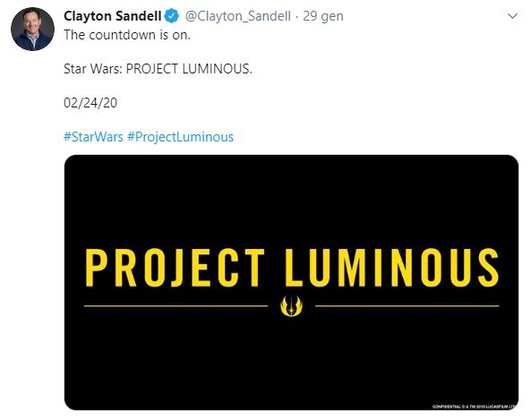531x420 pixels.
Task: Click the gold divider line left of the emblem
Action: point(176,306)
